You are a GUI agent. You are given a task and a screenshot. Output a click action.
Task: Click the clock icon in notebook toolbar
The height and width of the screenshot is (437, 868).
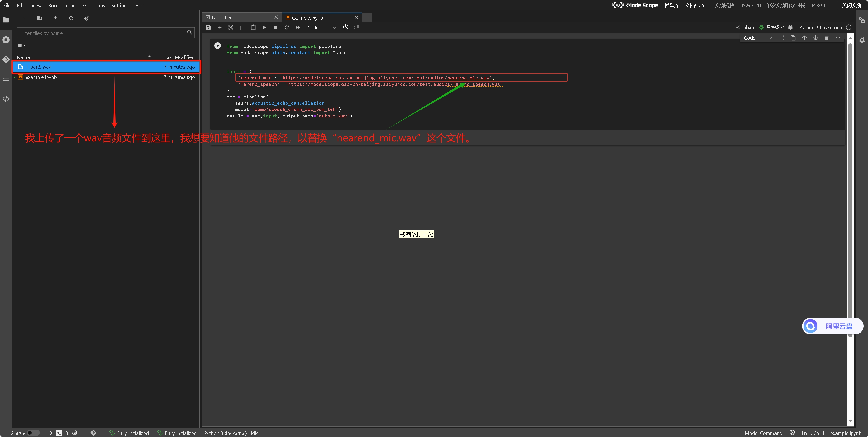[346, 27]
